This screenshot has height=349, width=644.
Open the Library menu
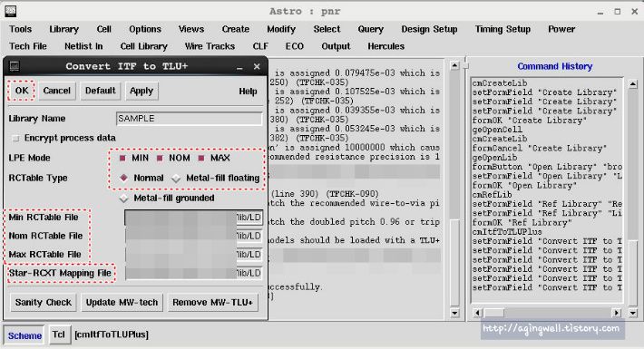tap(63, 29)
